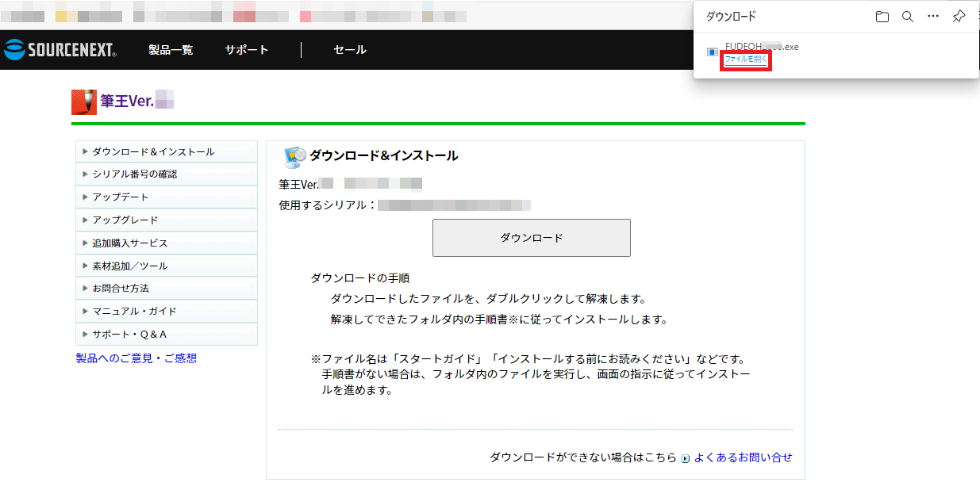The image size is (980, 486).
Task: Select マニュアル・ガイド in sidebar
Action: point(167,311)
